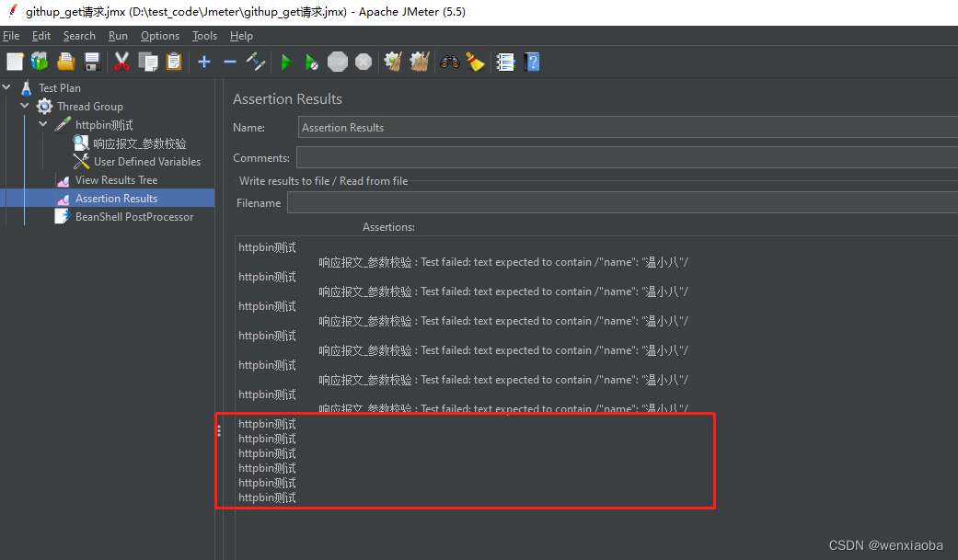Click the Shutdown test icon
This screenshot has height=560, width=958.
363,62
